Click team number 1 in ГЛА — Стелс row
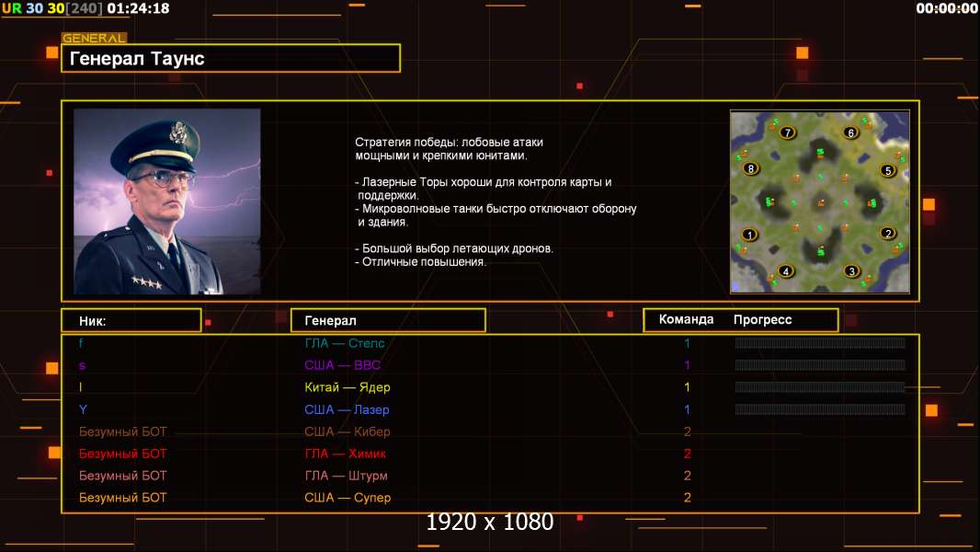The width and height of the screenshot is (980, 552). pos(687,343)
